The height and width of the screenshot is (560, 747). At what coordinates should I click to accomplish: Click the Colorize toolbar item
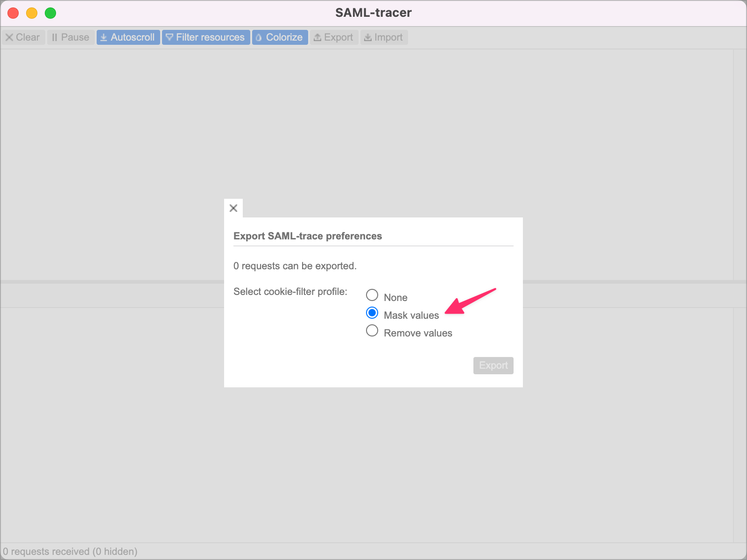[280, 37]
